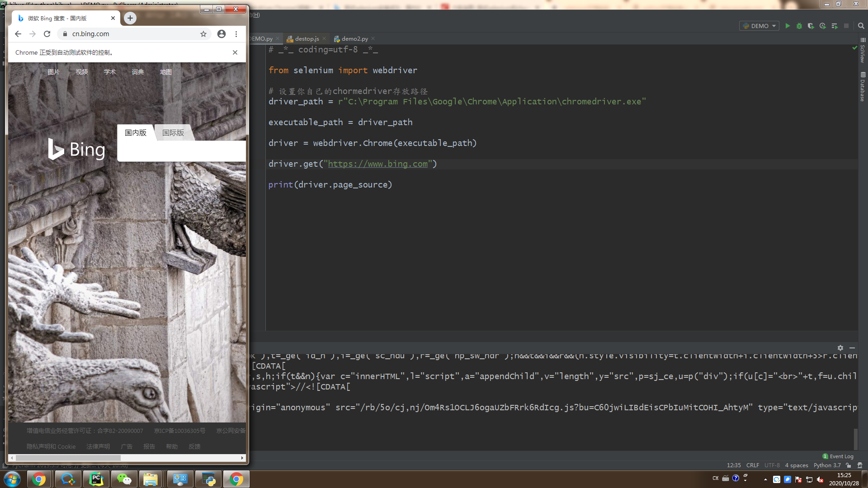
Task: Open Search Everywhere magnifier icon
Action: click(x=861, y=26)
